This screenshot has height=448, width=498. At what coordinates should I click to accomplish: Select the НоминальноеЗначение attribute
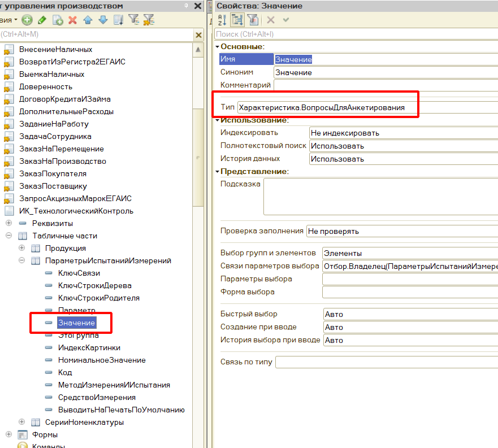(x=102, y=360)
